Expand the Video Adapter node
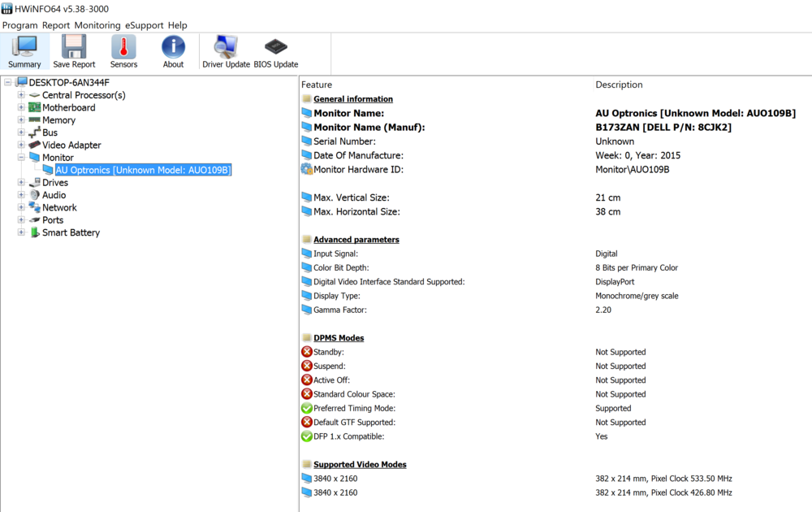This screenshot has width=812, height=512. point(21,145)
